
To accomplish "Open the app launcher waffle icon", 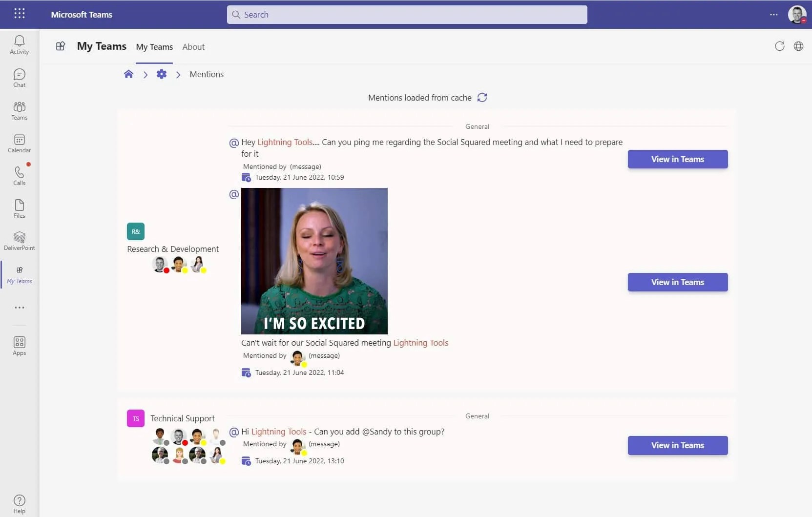I will click(20, 14).
